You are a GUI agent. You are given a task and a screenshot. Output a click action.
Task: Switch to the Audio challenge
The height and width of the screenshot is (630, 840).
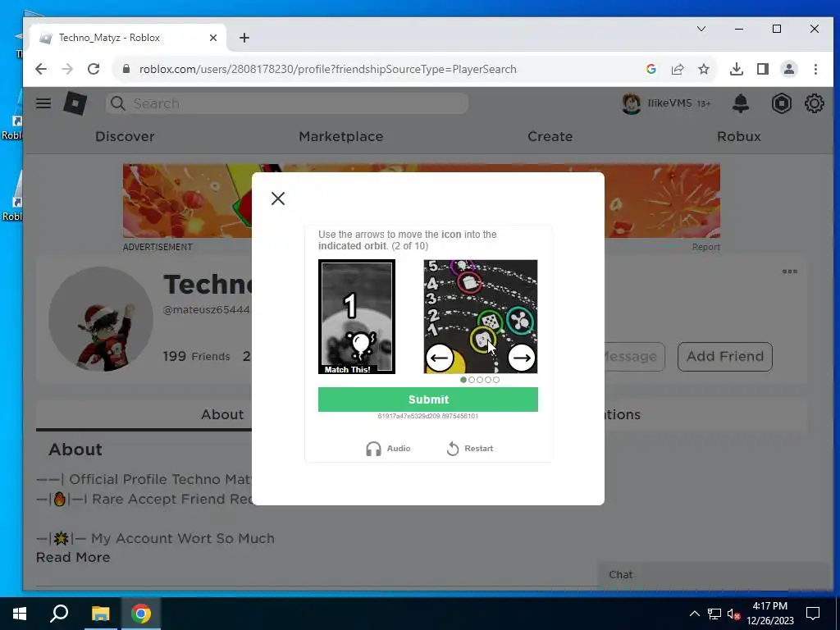click(x=388, y=449)
